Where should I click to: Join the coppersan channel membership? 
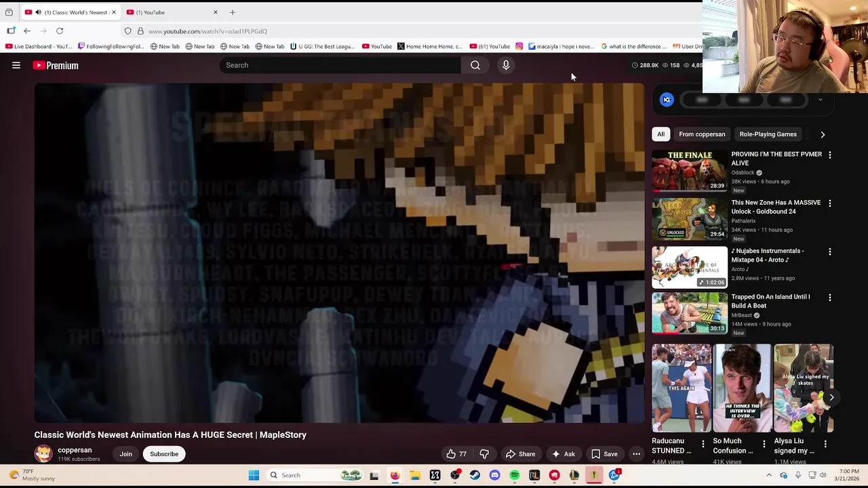(125, 454)
